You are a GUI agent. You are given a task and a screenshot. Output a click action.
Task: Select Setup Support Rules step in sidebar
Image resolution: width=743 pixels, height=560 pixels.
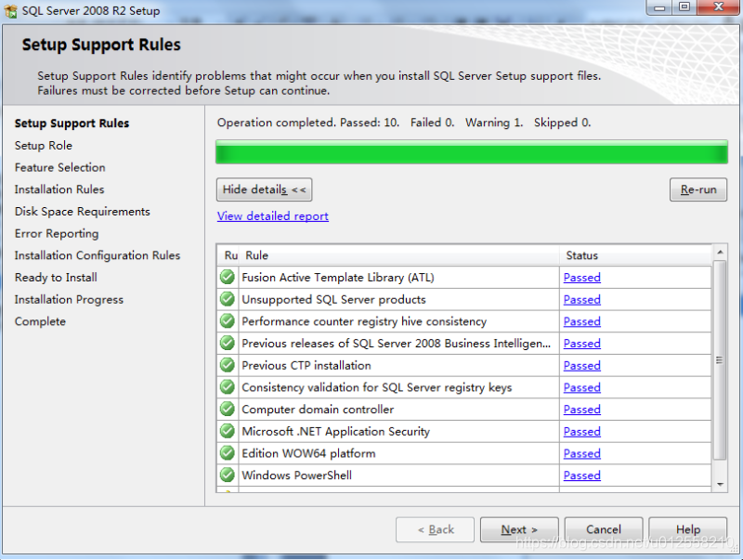pyautogui.click(x=72, y=124)
